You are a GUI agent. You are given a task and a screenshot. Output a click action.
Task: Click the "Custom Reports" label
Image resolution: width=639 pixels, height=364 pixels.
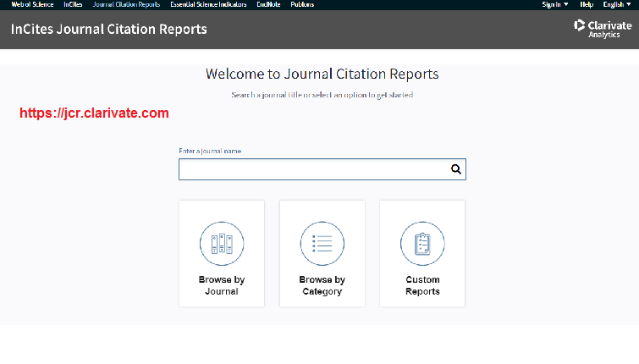pos(422,285)
